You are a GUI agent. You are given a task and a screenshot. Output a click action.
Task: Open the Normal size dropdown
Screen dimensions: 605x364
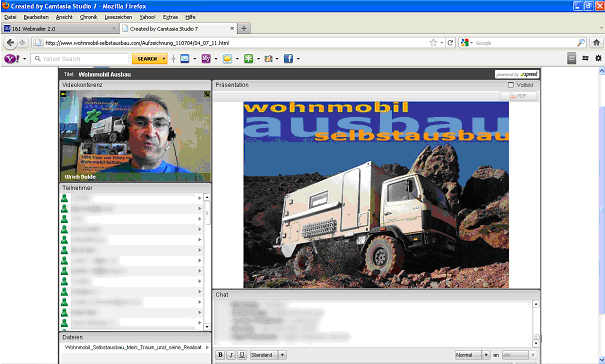(472, 355)
